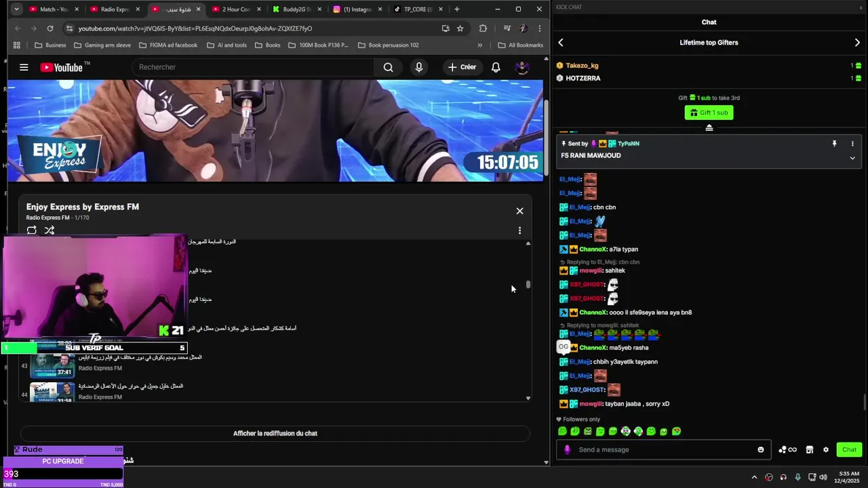Switch to the Buddy2G Kick tab
Image resolution: width=868 pixels, height=488 pixels.
296,9
